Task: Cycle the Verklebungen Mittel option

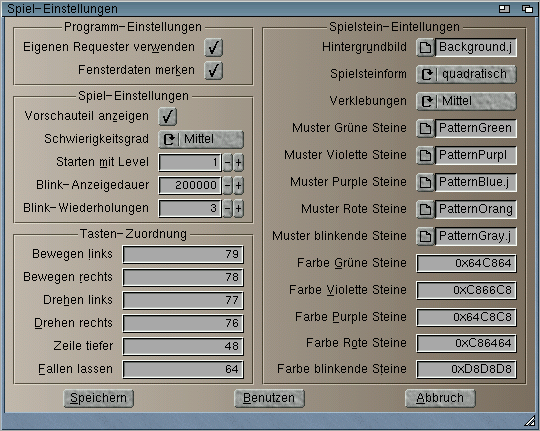Action: 466,101
